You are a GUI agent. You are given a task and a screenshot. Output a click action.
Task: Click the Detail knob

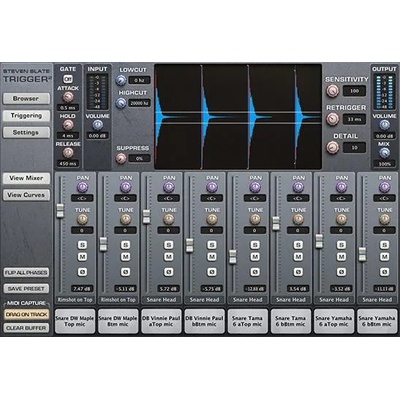pyautogui.click(x=332, y=147)
